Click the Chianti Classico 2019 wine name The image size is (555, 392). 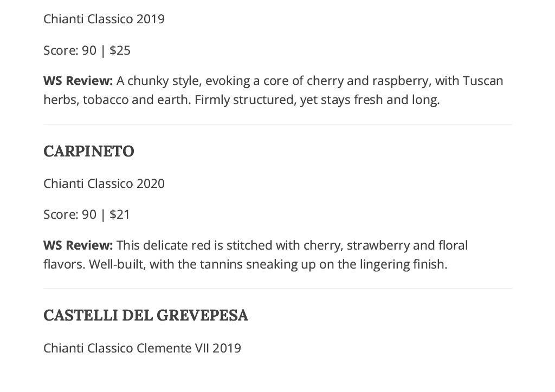(104, 19)
